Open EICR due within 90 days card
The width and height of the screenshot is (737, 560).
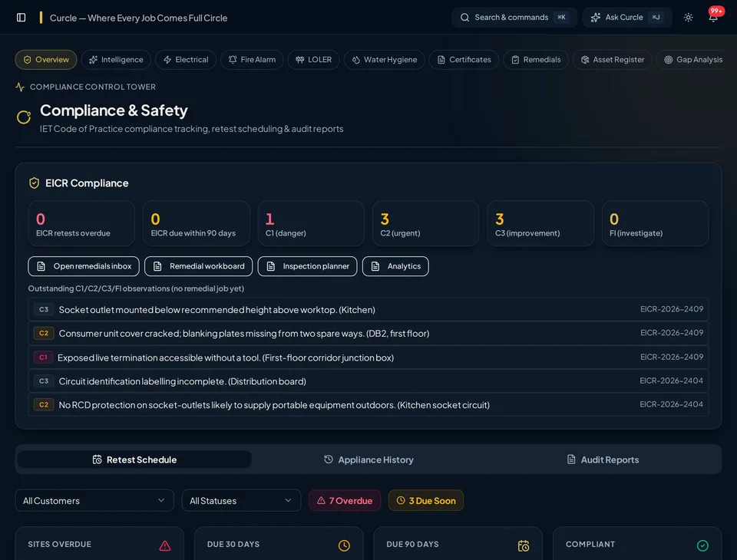[x=196, y=224]
